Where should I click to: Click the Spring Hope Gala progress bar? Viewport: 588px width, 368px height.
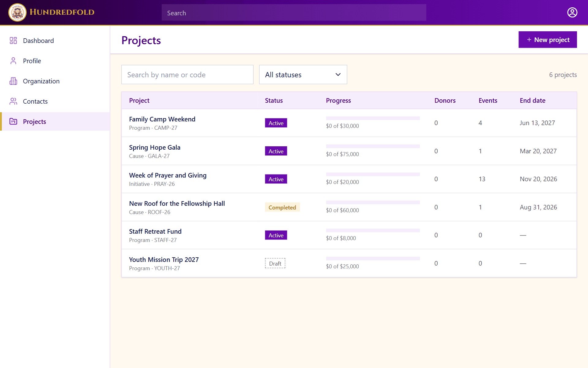(x=373, y=146)
